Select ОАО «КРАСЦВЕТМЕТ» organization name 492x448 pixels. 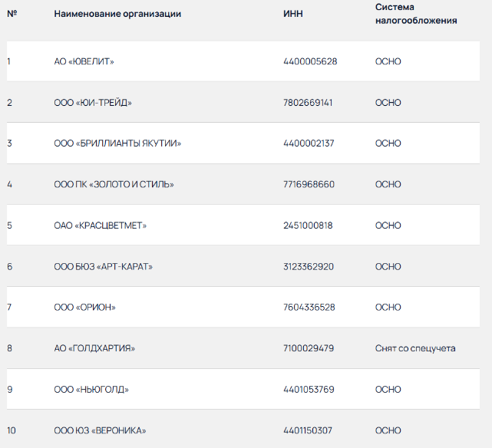coord(100,226)
